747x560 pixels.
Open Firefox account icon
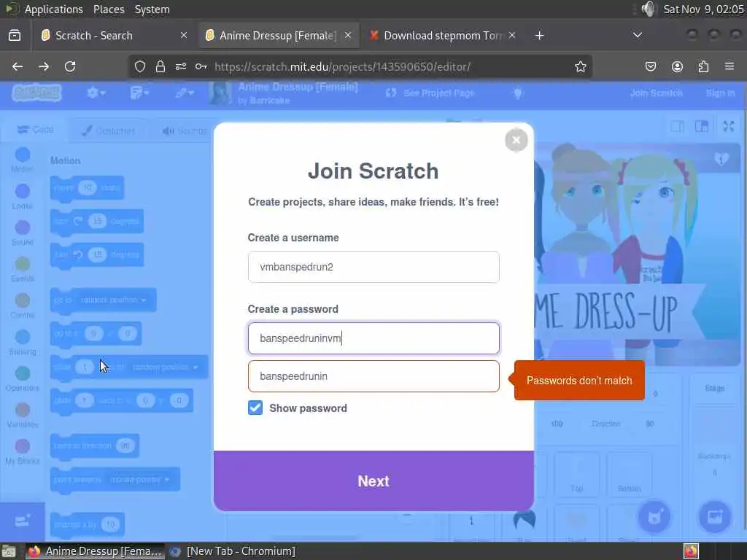pos(677,66)
